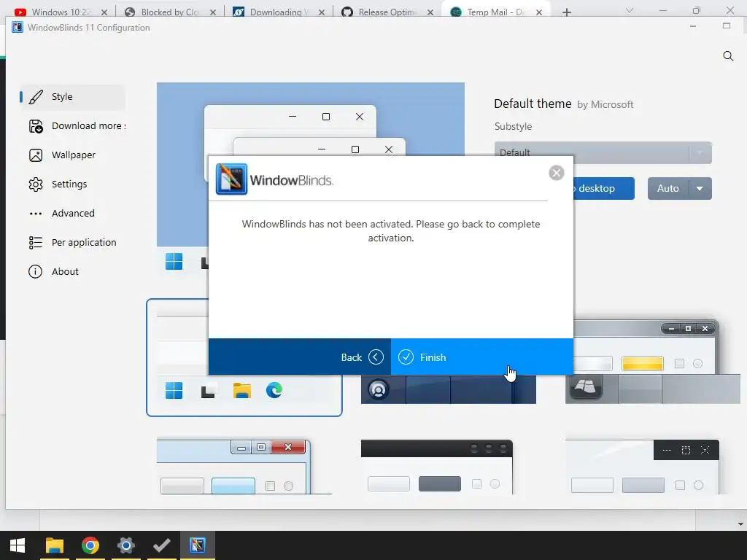Close the Temp Mail tab
This screenshot has width=747, height=560.
coord(539,12)
